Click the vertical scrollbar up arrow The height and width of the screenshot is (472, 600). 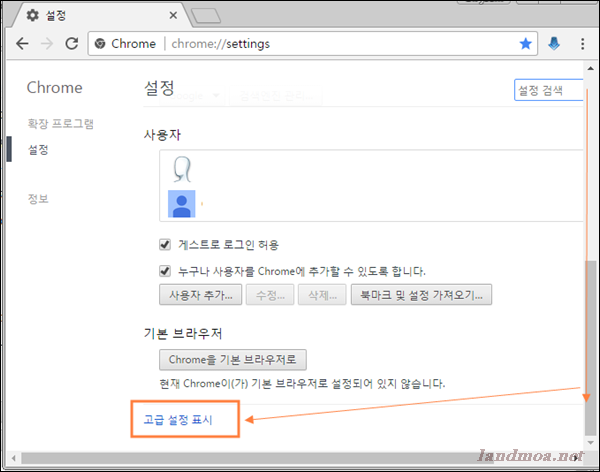pos(590,69)
